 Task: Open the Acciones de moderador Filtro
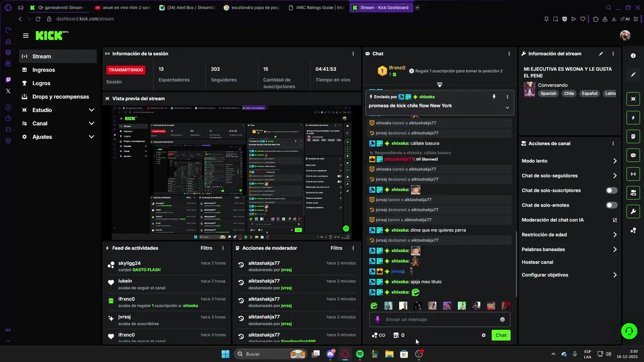(337, 248)
